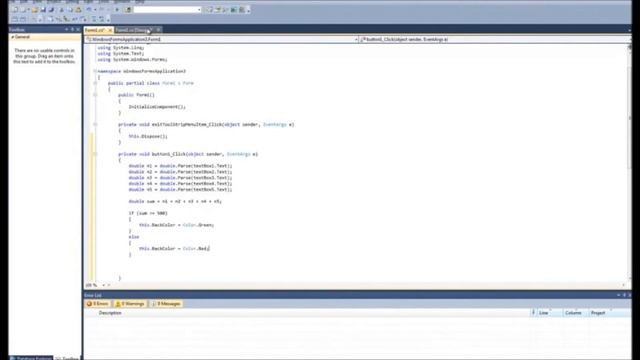This screenshot has height=360, width=640.
Task: Close the Toolbox panel
Action: [78, 29]
